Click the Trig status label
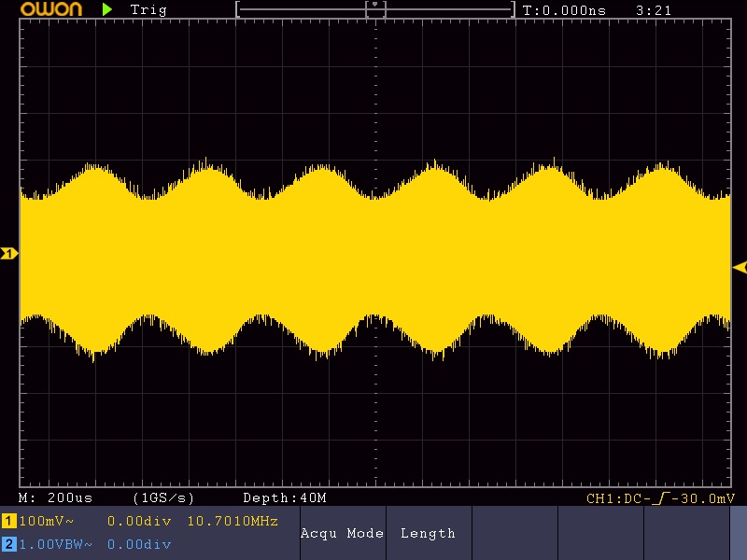The height and width of the screenshot is (560, 747). point(148,10)
